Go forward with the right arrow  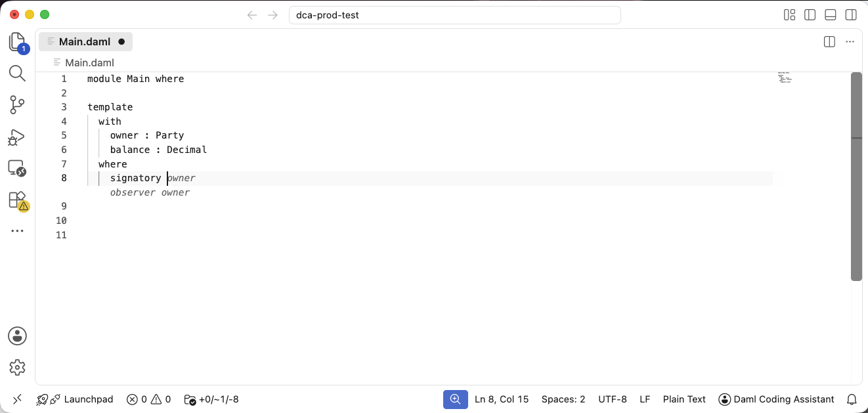coord(273,15)
